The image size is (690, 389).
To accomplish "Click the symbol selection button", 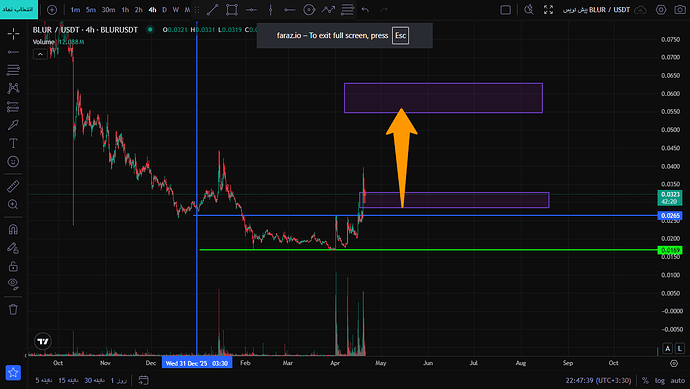I will [19, 9].
